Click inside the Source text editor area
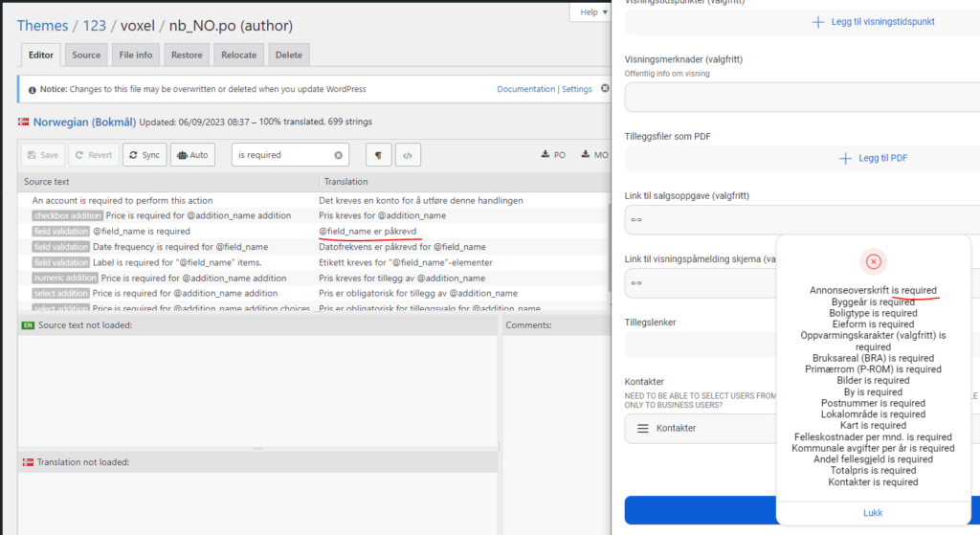980x535 pixels. pyautogui.click(x=257, y=390)
